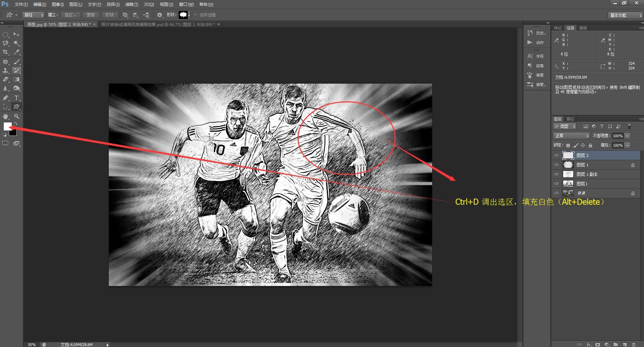Screen dimensions: 644x347
Task: Select the Gradient tool
Action: tap(16, 79)
